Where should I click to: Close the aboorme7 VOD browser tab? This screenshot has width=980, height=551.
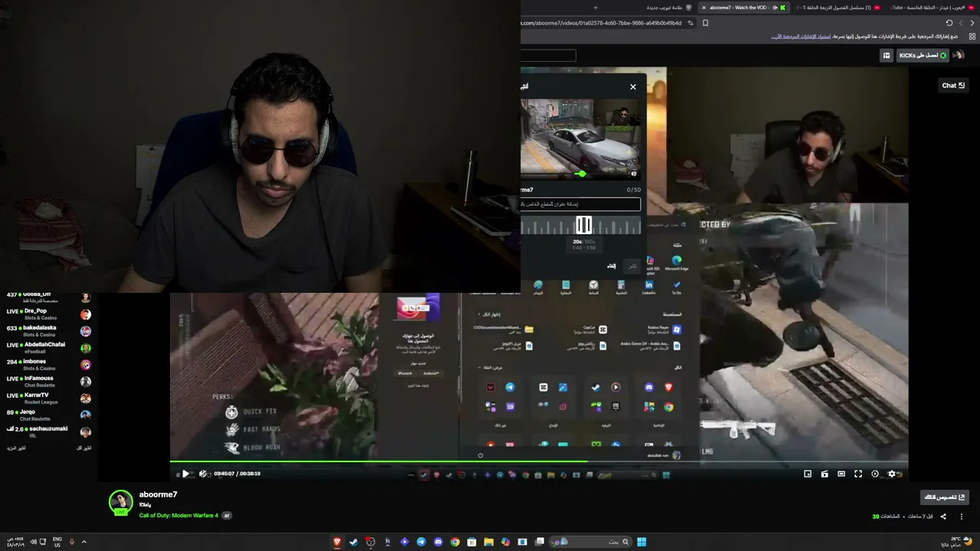coord(704,8)
